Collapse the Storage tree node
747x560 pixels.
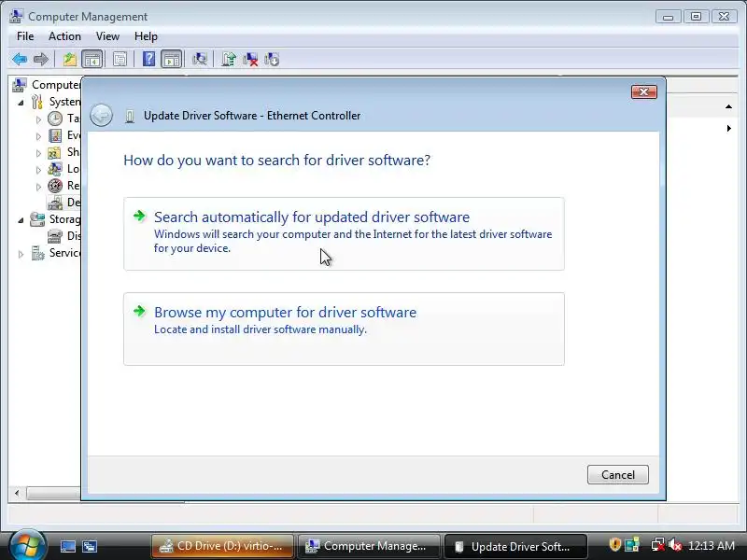coord(21,220)
